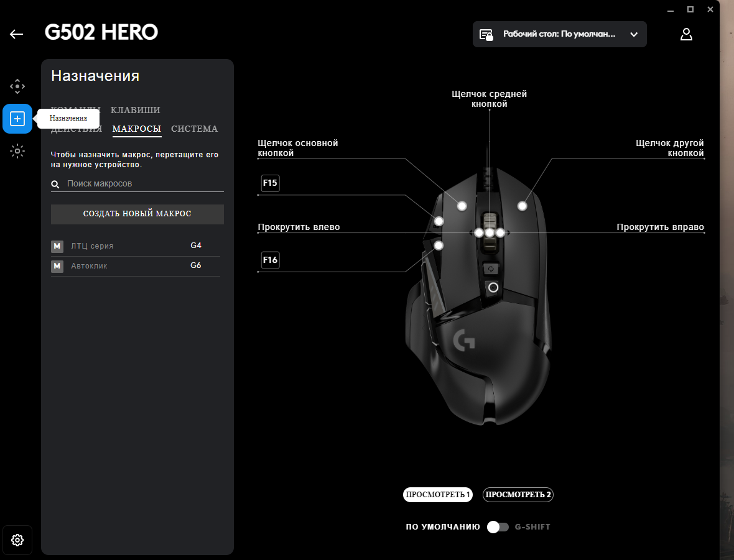Click the macro search field
This screenshot has height=560, width=734.
[x=143, y=184]
